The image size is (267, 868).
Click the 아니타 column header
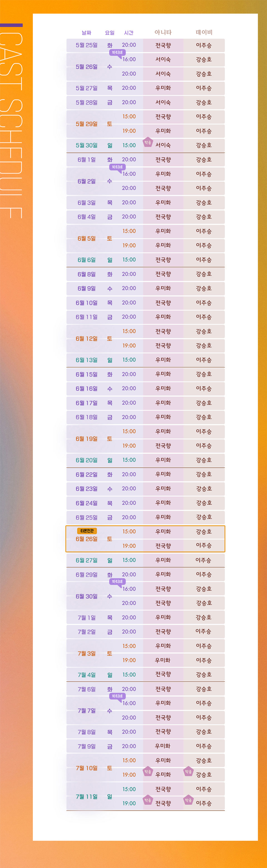pyautogui.click(x=163, y=32)
